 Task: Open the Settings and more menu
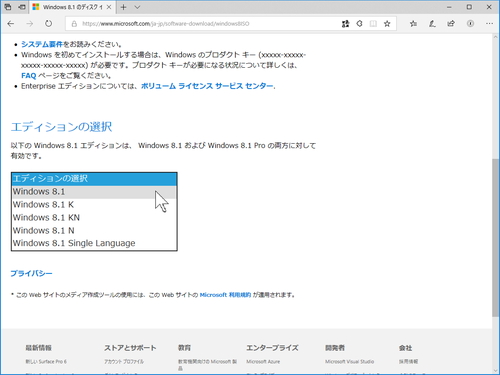click(x=489, y=24)
